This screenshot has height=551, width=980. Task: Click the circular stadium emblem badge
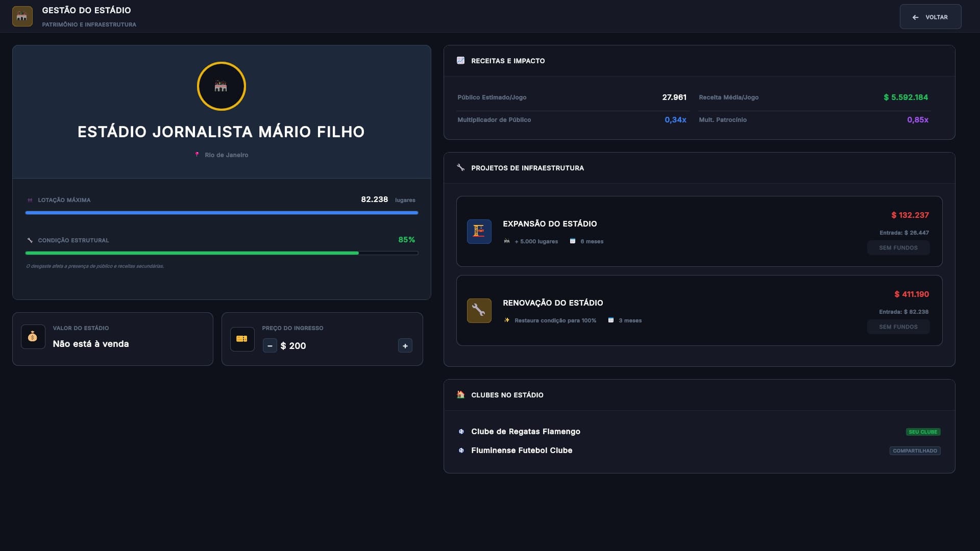221,86
